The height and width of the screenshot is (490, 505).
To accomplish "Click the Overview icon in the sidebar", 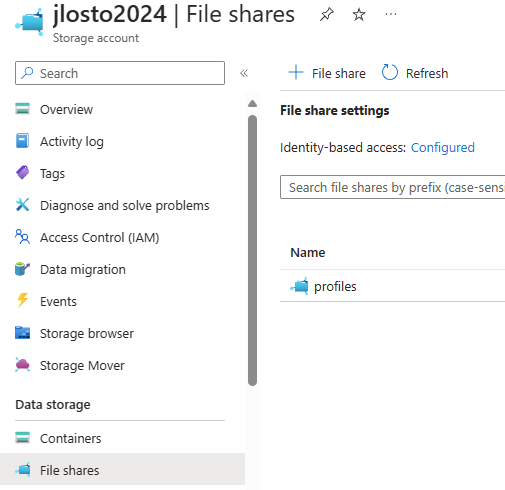I will pyautogui.click(x=22, y=109).
